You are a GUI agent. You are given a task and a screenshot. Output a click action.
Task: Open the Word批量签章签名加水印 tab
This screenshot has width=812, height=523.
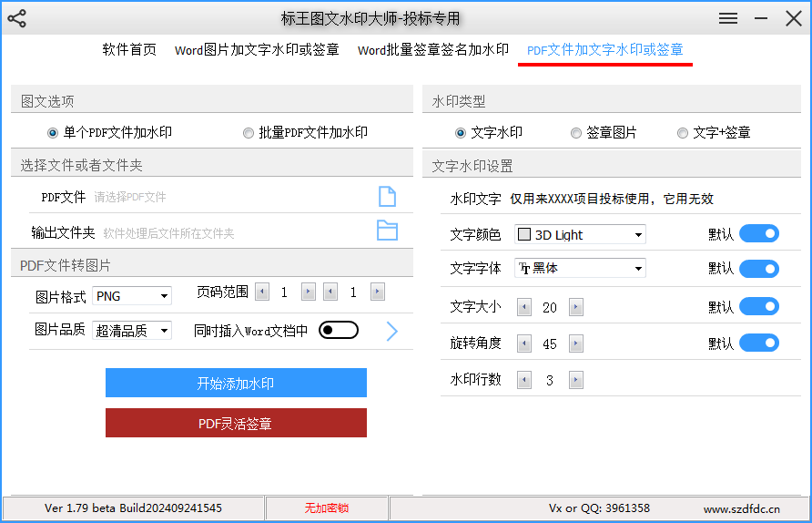[x=433, y=50]
